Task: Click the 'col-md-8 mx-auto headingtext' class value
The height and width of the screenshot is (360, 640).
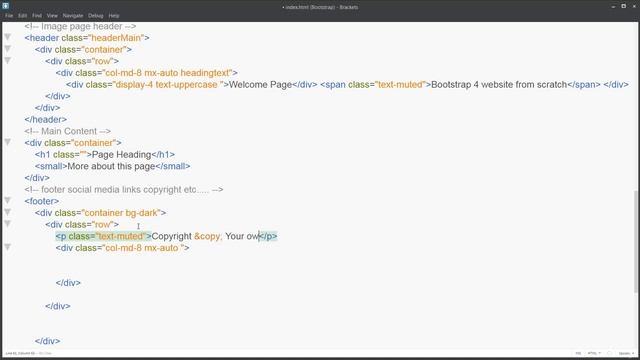Action: coord(168,73)
